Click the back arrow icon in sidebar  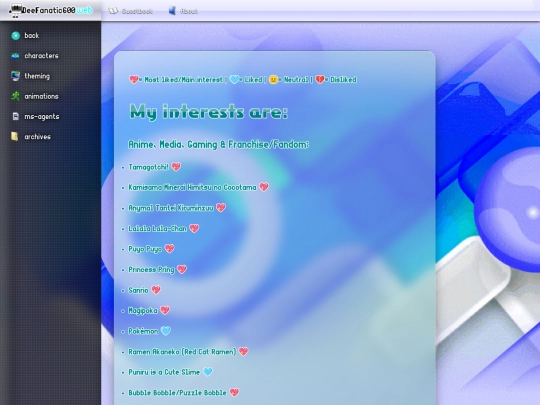coord(15,35)
